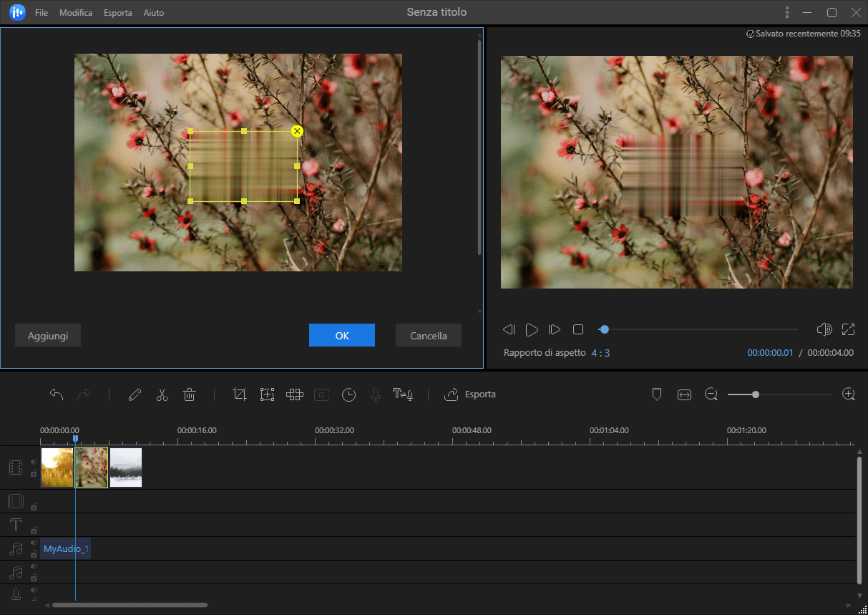
Task: Open the three-dot options menu in the title bar
Action: (x=787, y=13)
